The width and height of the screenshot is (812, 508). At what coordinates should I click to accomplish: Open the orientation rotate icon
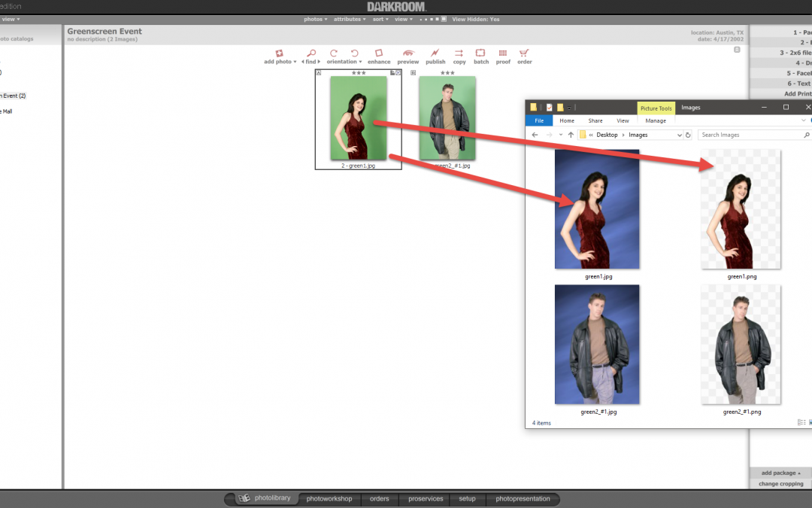[334, 53]
